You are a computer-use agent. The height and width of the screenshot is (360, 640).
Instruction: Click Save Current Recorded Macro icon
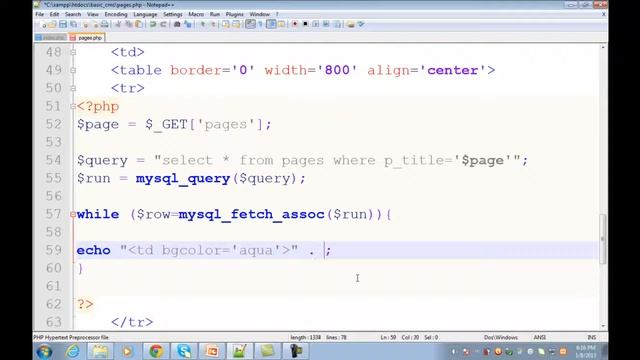pyautogui.click(x=337, y=24)
